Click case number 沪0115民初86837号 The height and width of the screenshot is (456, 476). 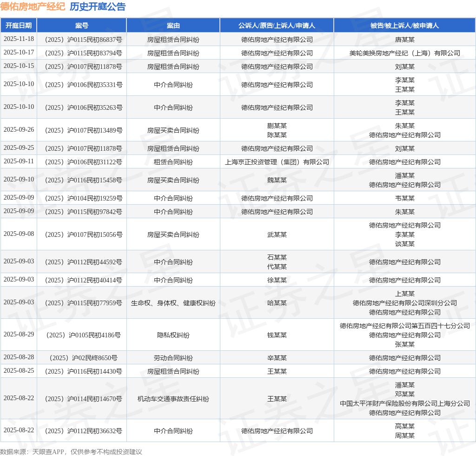coord(84,40)
